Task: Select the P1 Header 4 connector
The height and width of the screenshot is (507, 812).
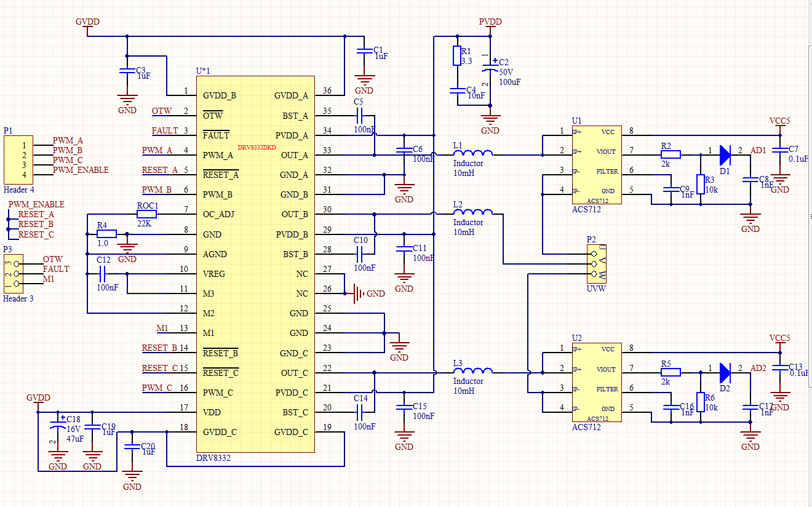Action: [x=19, y=159]
